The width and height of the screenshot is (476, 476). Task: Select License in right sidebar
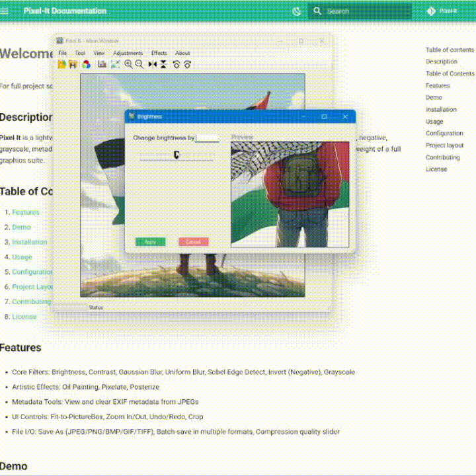(436, 169)
